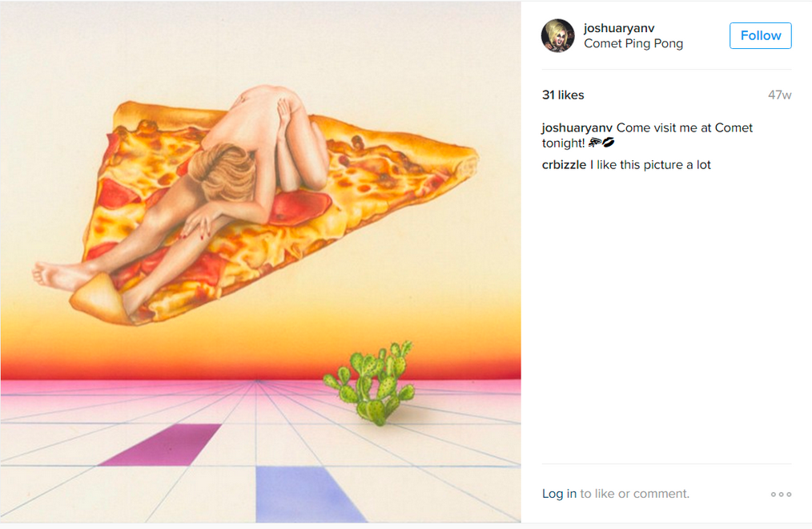Open the 47w timestamp permalink

tap(779, 95)
